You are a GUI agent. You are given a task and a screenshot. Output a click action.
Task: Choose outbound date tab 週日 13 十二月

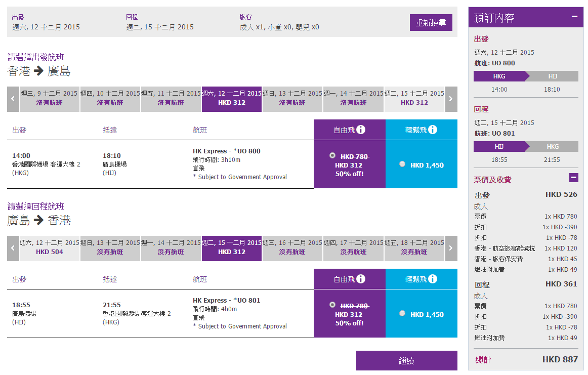coord(292,98)
